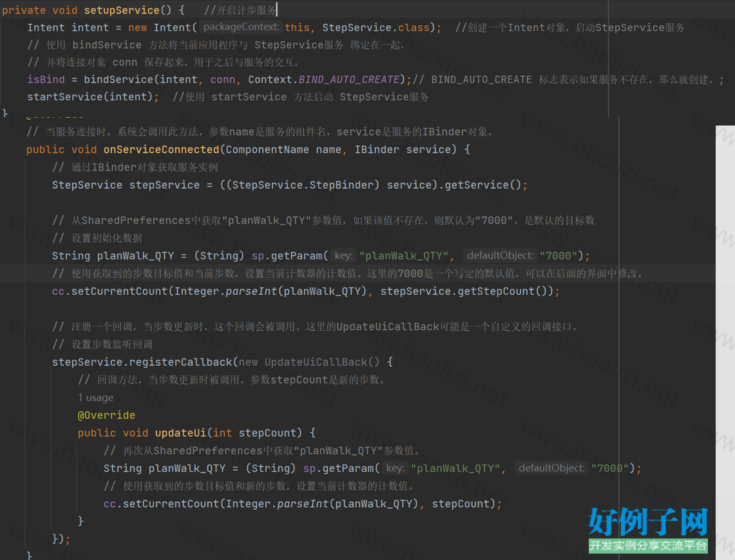735x560 pixels.
Task: Click the 好例子网 blue logo text
Action: [648, 522]
